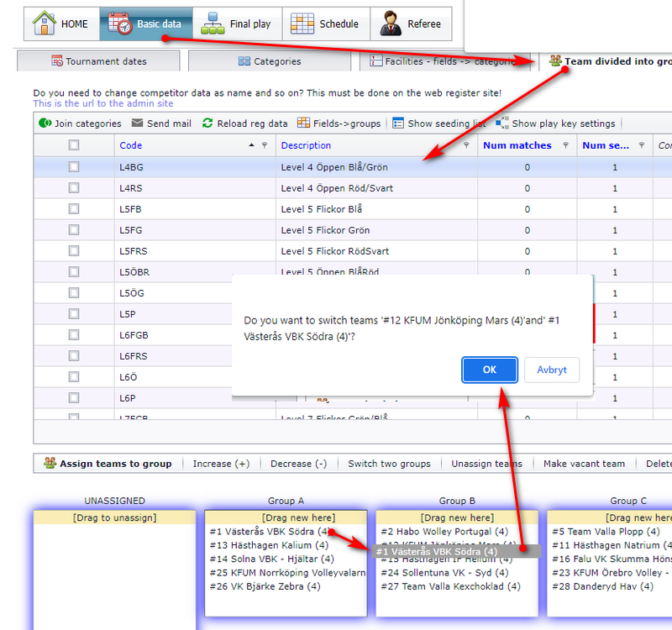Cancel the dialog with Avbryt
672x630 pixels.
552,370
